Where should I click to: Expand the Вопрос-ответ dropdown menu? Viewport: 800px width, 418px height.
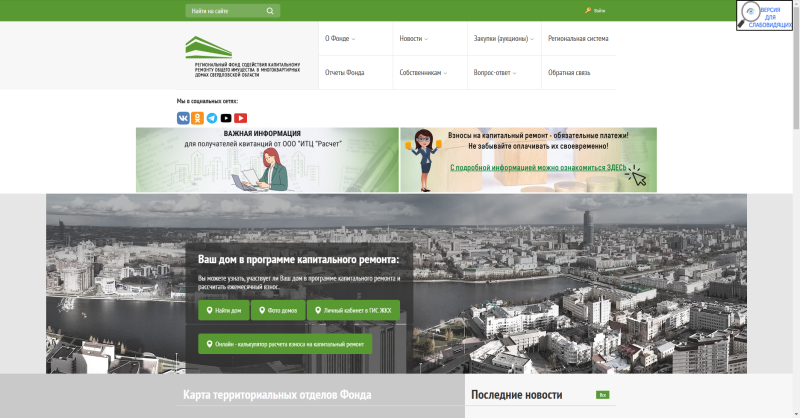[495, 72]
